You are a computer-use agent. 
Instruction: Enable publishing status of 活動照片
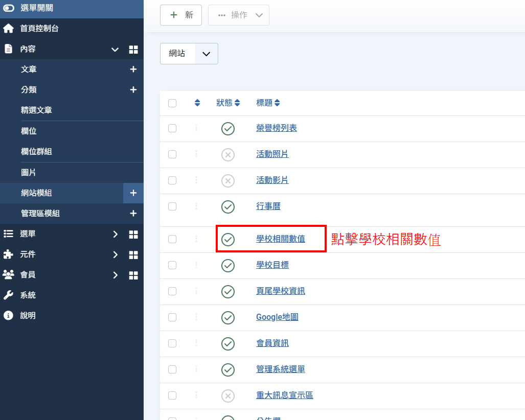click(x=227, y=155)
